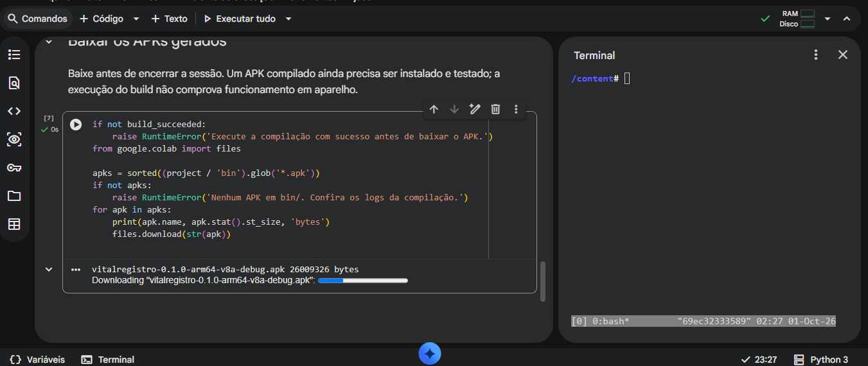868x366 pixels.
Task: Run all cells with Executar tudo
Action: click(240, 19)
